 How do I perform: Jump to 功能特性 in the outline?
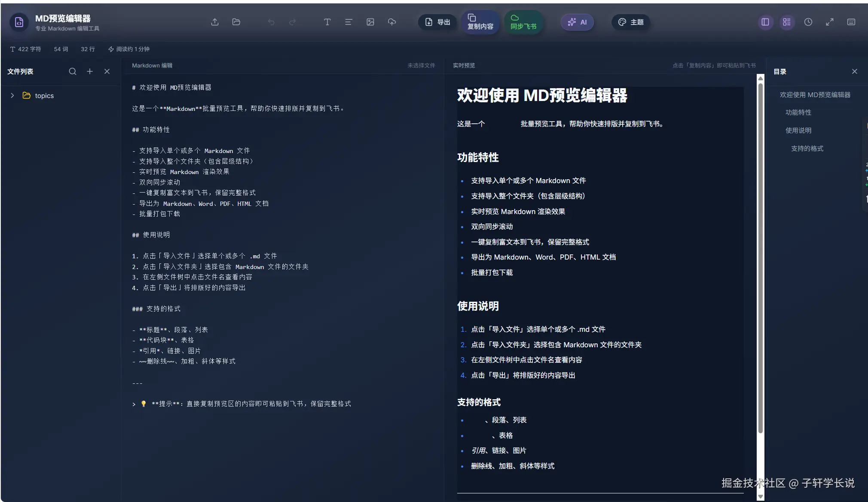click(x=798, y=112)
